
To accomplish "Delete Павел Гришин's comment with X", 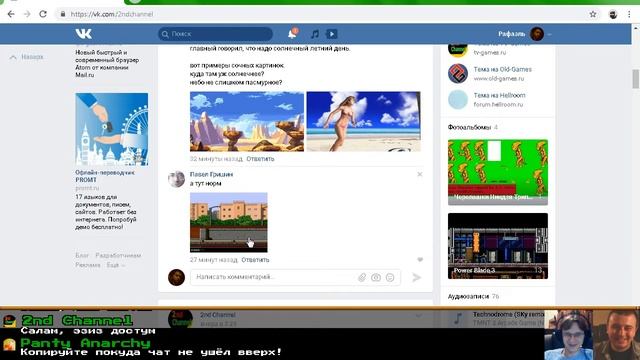I will click(420, 174).
